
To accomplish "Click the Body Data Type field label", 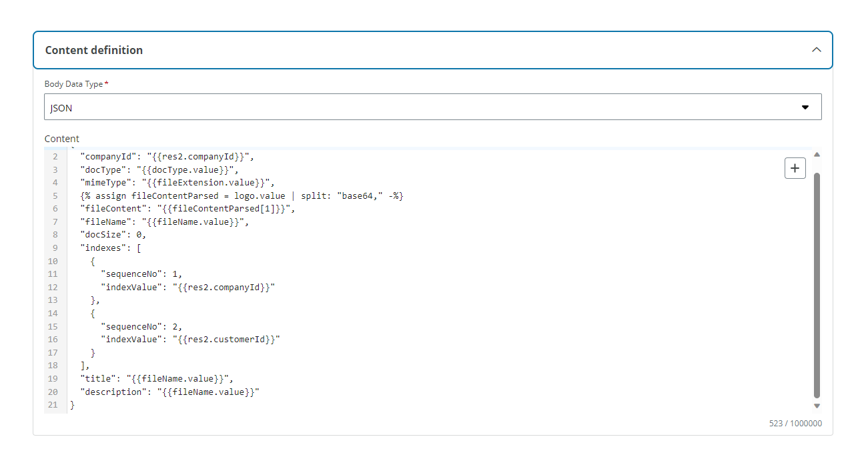I will coord(73,84).
